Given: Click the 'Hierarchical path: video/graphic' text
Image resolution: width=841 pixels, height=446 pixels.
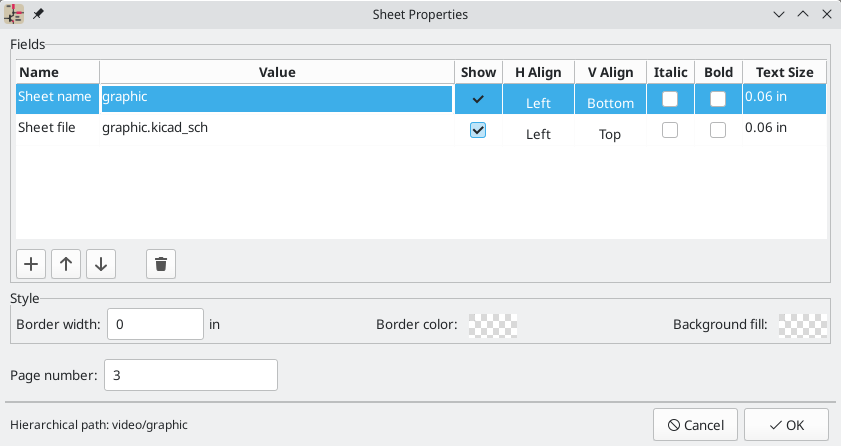Looking at the screenshot, I should click(x=99, y=425).
